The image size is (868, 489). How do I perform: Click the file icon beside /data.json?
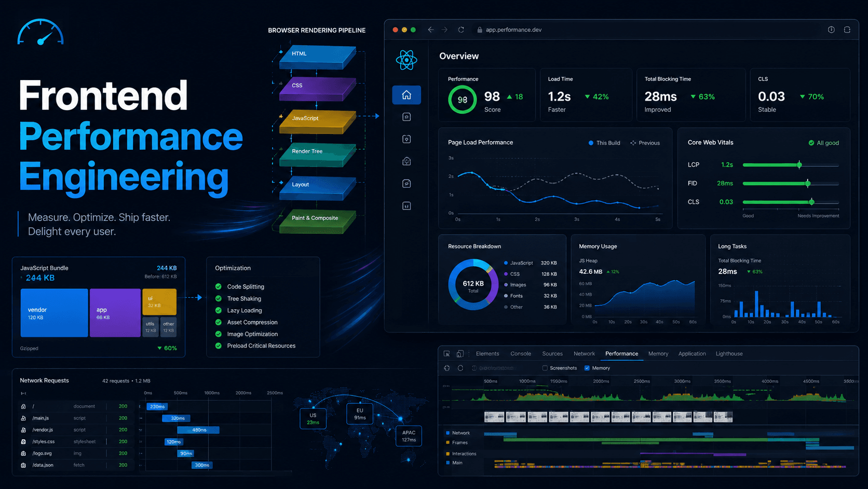click(23, 465)
